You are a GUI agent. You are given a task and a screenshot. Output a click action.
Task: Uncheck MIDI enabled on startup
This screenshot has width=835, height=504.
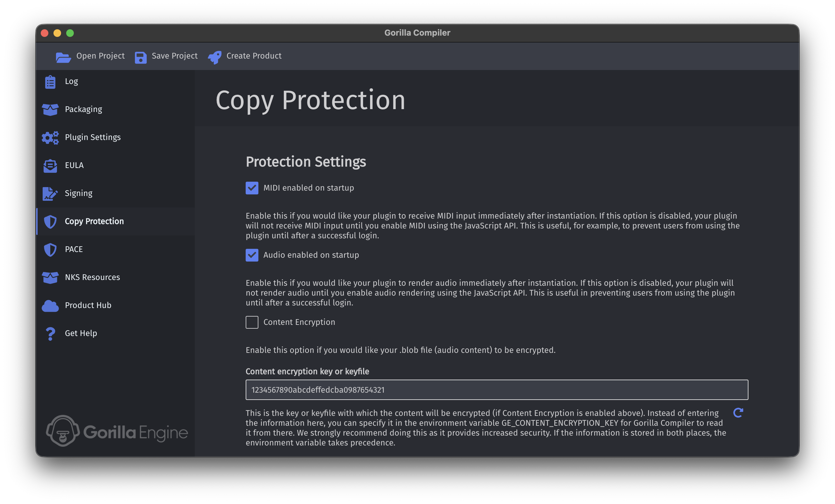pos(252,188)
